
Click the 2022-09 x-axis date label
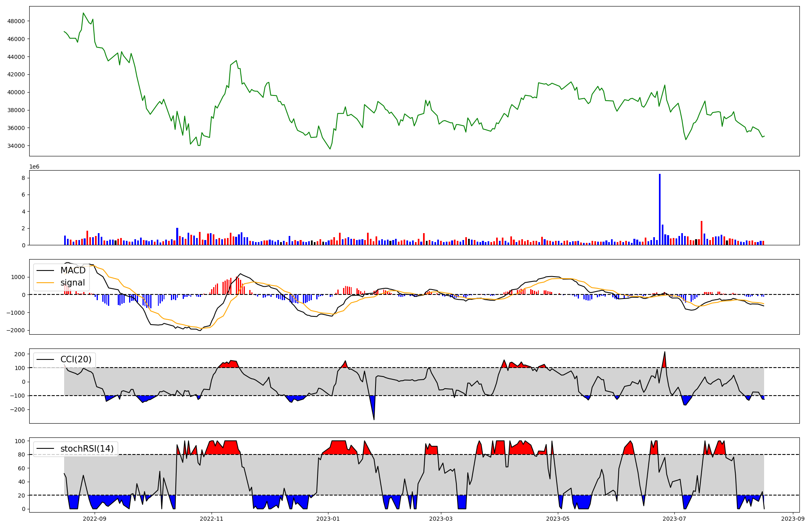point(95,518)
